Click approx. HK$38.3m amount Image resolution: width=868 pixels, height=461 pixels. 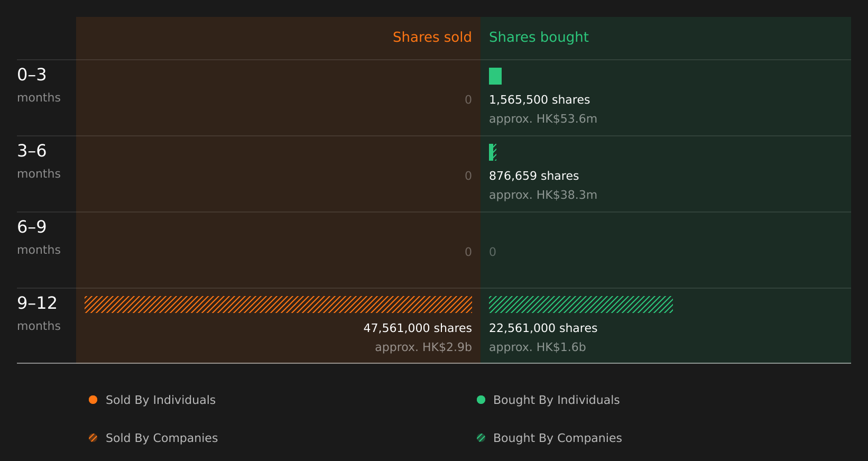point(543,195)
